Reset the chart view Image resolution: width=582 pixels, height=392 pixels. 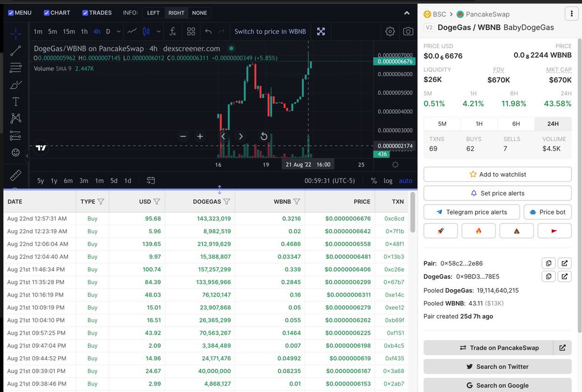(264, 136)
